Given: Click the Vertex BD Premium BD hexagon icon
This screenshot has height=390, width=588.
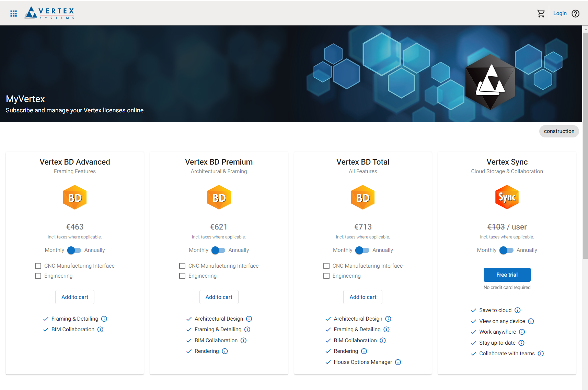Looking at the screenshot, I should tap(219, 197).
